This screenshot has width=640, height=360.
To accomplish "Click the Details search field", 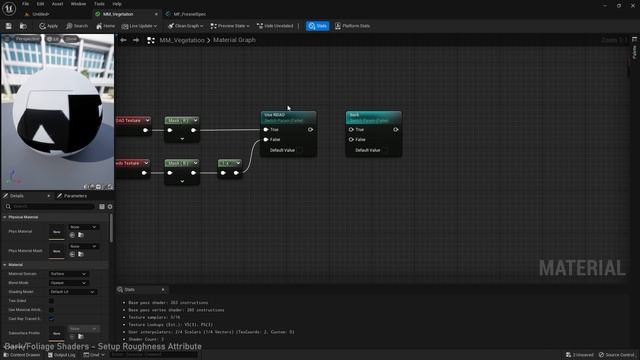I will (x=50, y=207).
